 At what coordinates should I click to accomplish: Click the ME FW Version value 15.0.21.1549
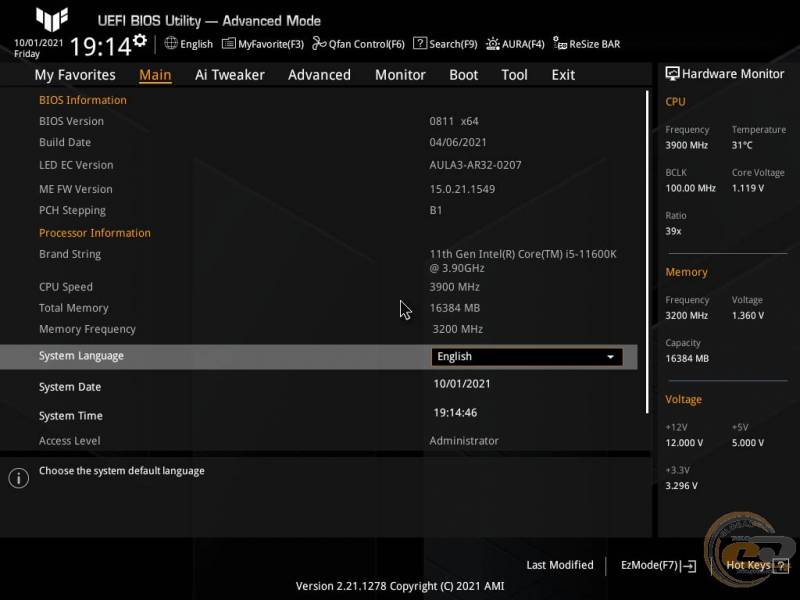pos(462,189)
